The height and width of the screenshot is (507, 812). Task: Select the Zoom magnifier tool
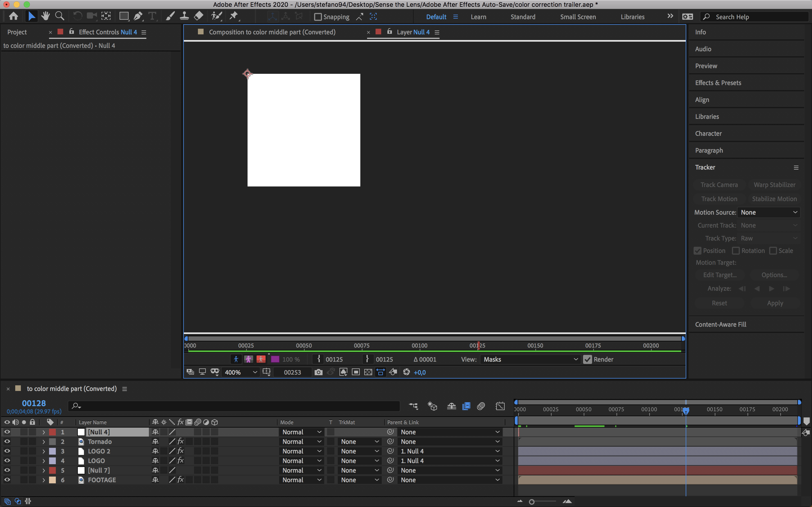point(59,16)
